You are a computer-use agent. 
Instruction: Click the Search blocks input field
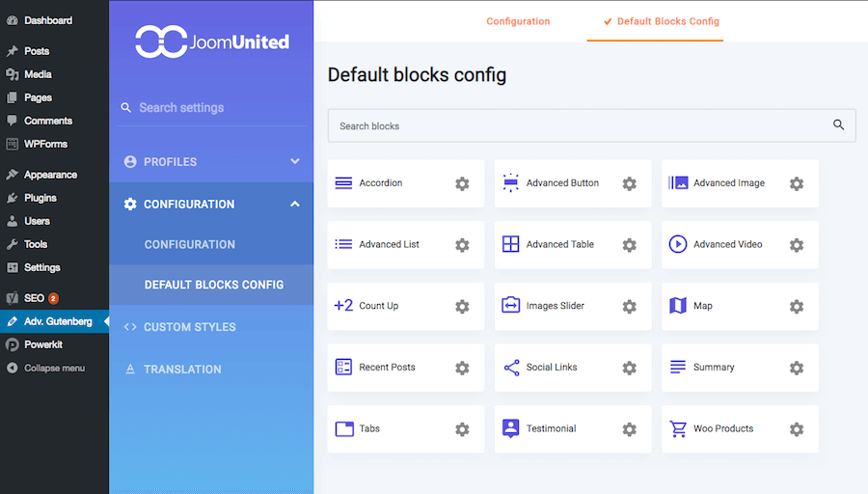point(591,125)
